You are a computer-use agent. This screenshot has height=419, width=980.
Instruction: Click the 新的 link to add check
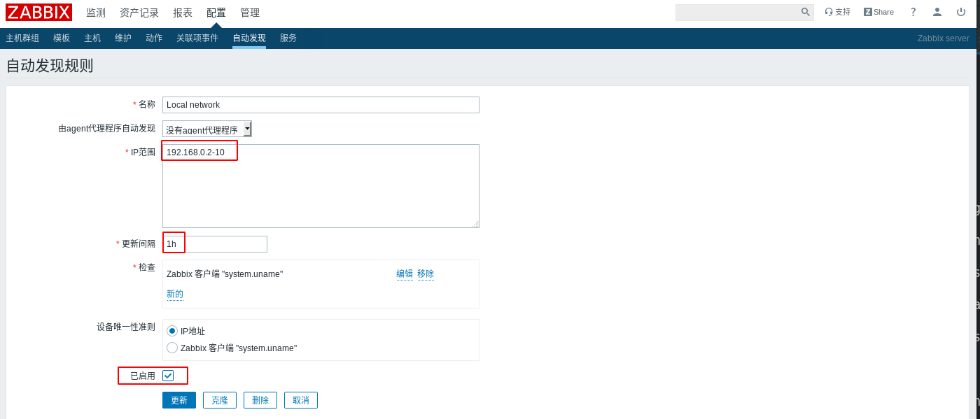point(175,294)
